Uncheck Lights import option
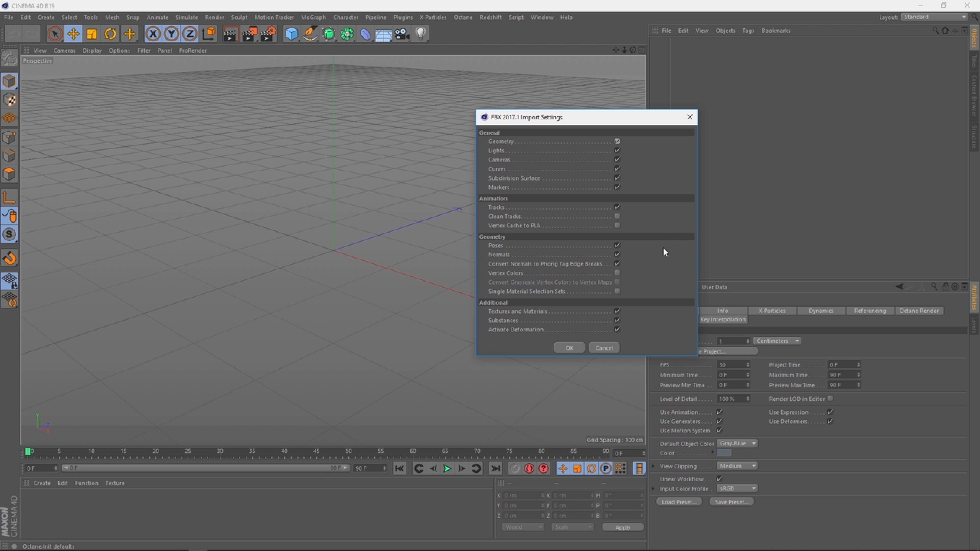The height and width of the screenshot is (551, 980). click(617, 150)
